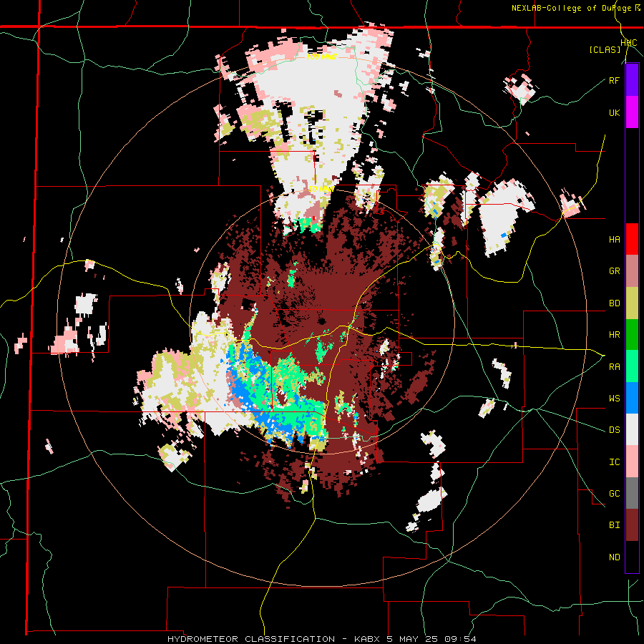
Task: Click the HA legend label
Action: pos(614,240)
